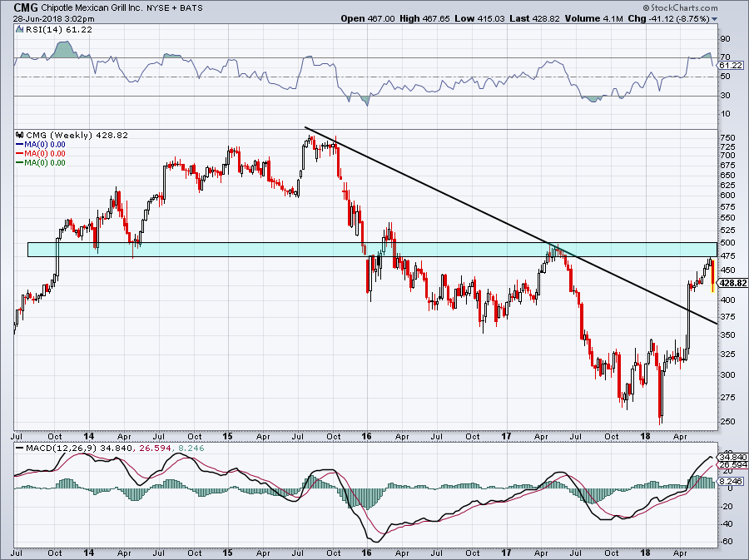749x560 pixels.
Task: Click the 26.594 signal tag on right axis
Action: pos(732,465)
